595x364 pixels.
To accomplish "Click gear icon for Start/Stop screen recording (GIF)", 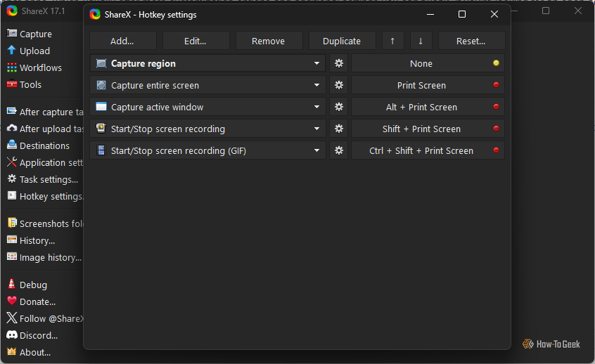I will [339, 150].
